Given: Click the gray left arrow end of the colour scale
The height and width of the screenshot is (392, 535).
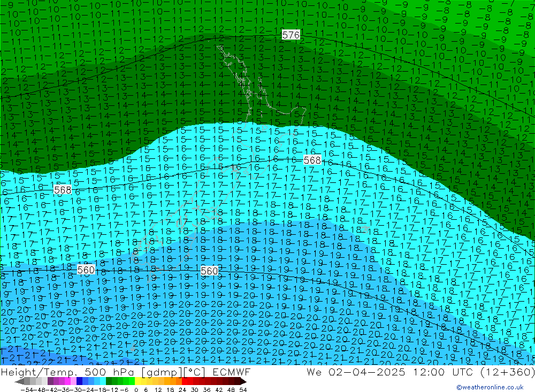Looking at the screenshot, I should click(19, 381).
